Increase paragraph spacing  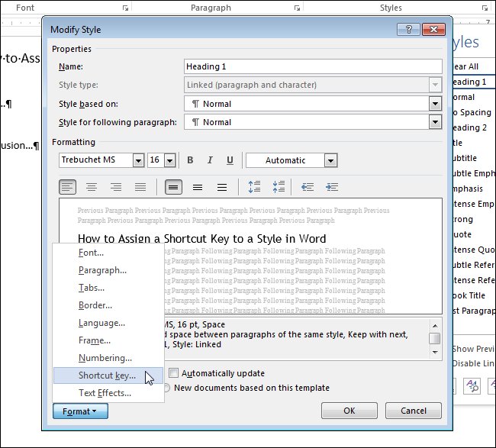(x=254, y=187)
